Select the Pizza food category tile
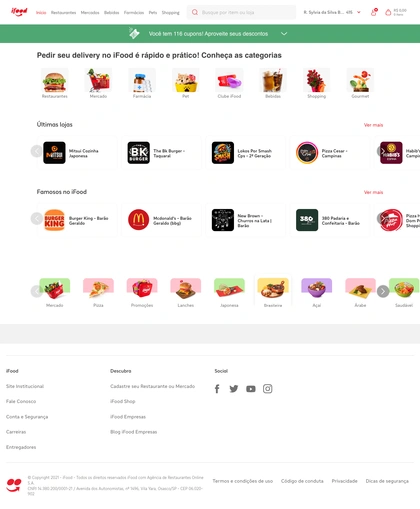Screen dimensions: 420x509 pyautogui.click(x=98, y=293)
